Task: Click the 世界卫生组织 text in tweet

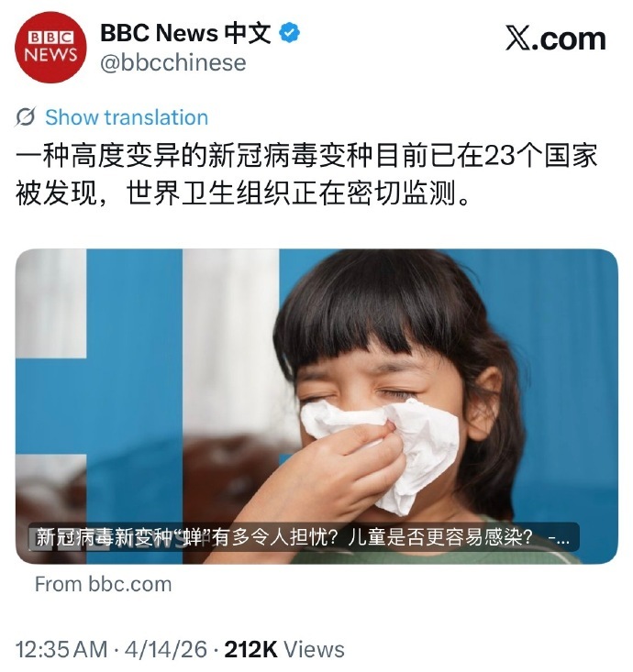Action: pos(207,194)
